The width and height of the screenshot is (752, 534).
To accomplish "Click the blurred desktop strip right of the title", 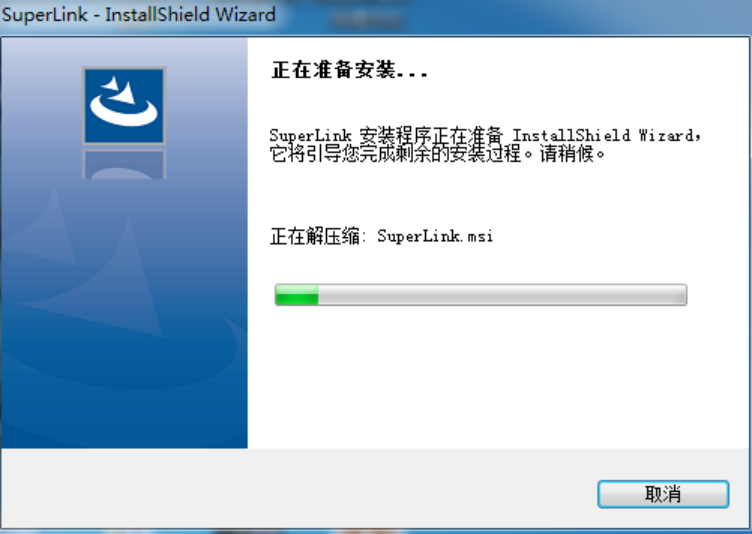I will click(513, 15).
